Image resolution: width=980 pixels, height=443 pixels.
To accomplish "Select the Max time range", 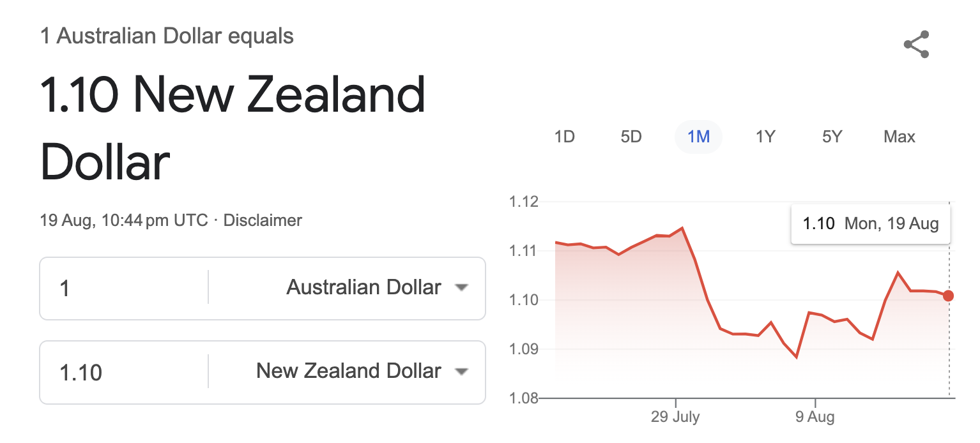I will [x=900, y=137].
